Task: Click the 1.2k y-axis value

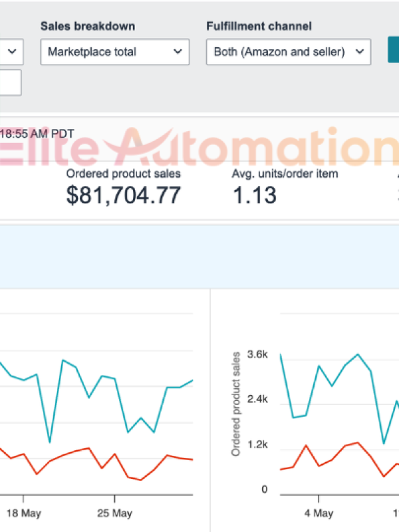Action: (257, 444)
